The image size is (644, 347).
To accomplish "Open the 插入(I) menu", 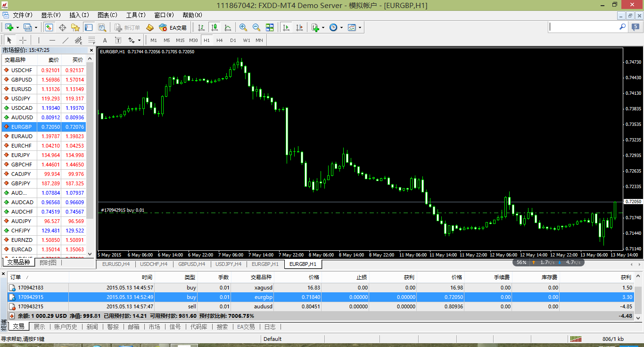I will click(79, 15).
